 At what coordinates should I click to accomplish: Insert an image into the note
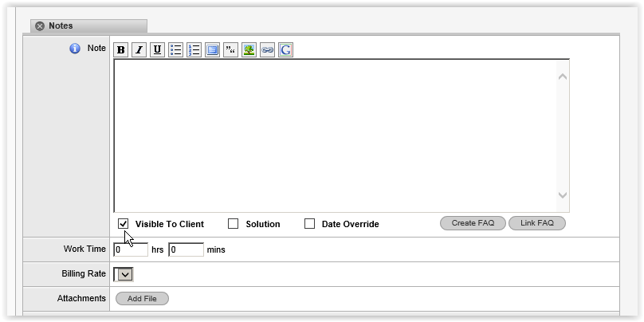pyautogui.click(x=249, y=50)
